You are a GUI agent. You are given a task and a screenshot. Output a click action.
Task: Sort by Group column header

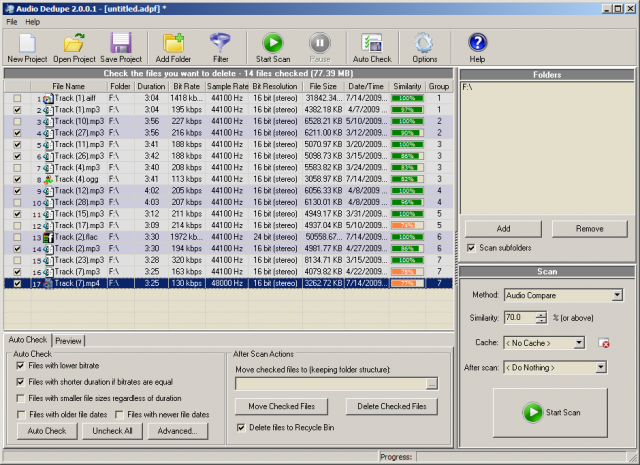[x=439, y=86]
